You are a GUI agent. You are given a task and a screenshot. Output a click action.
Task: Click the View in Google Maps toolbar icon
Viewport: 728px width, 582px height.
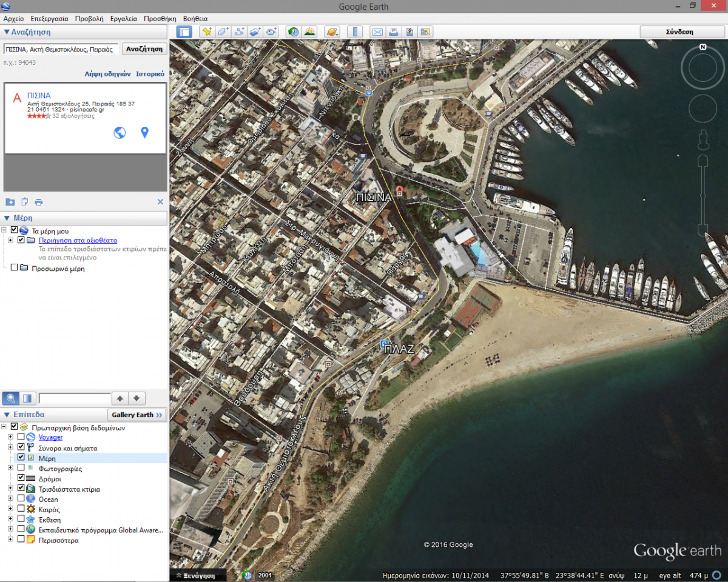click(425, 32)
